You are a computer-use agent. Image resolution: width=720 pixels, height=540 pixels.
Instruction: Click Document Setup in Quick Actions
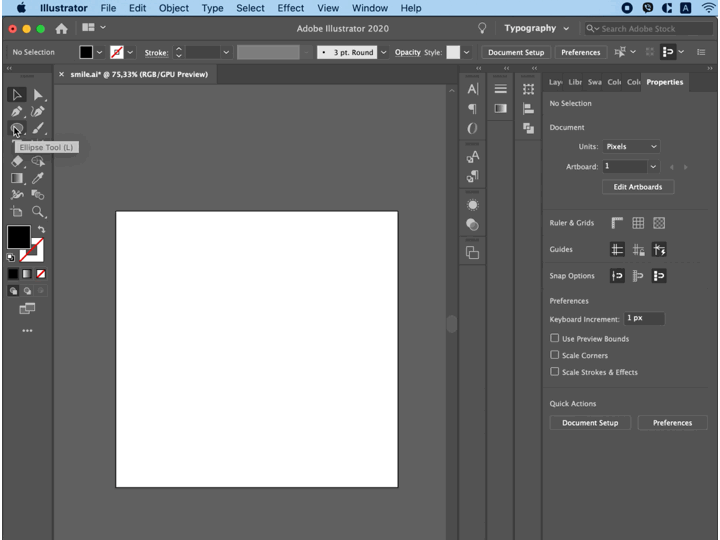coord(590,423)
